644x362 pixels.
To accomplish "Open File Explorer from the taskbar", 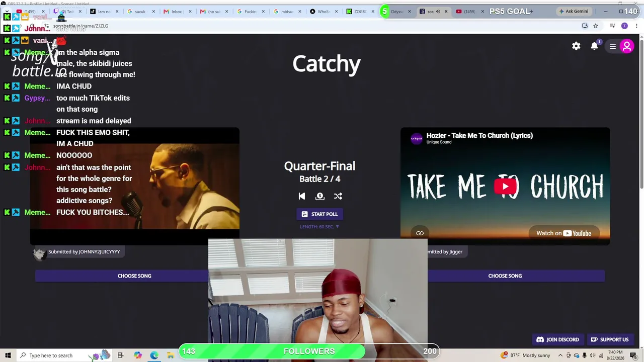I will point(171,355).
